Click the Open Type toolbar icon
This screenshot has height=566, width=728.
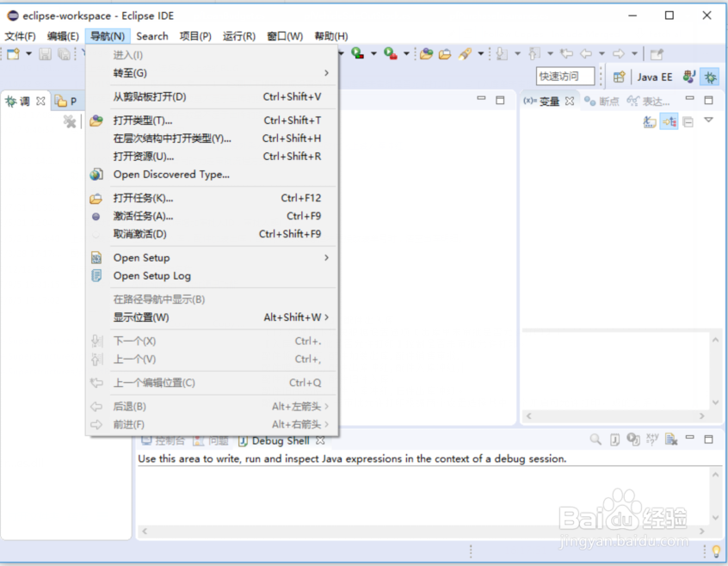(x=426, y=54)
